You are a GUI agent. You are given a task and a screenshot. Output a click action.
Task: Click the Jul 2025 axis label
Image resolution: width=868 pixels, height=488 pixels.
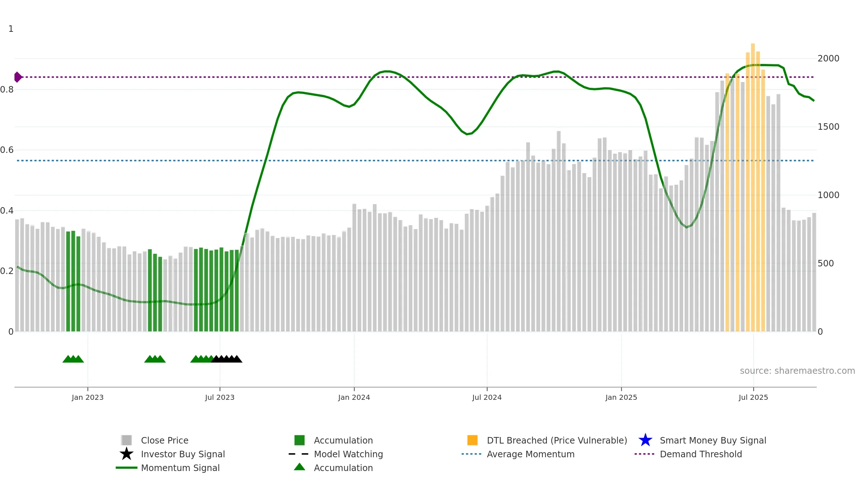click(x=753, y=397)
